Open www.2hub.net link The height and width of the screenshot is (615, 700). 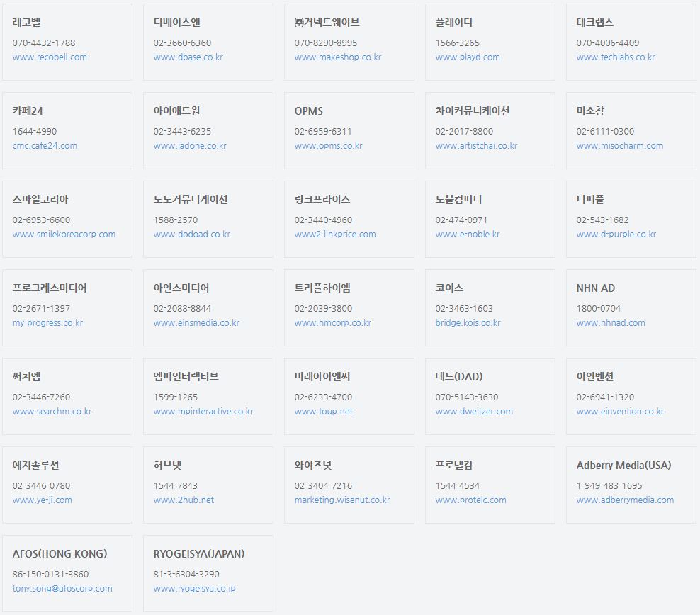184,500
